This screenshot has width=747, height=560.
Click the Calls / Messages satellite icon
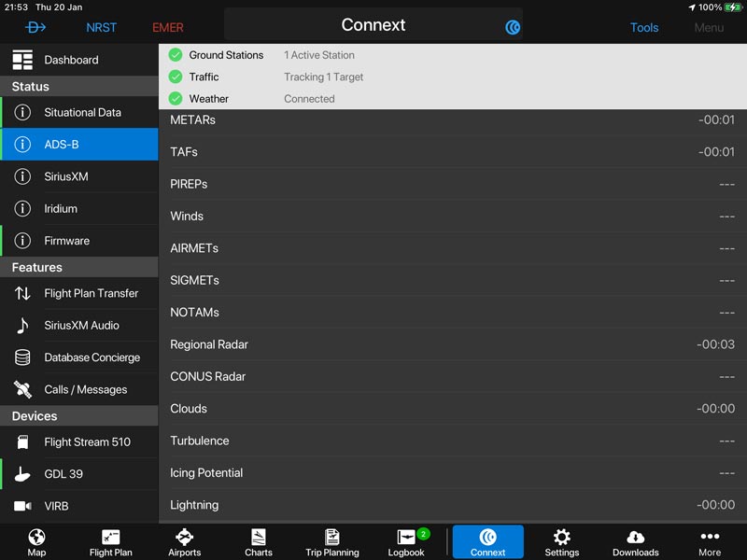coord(22,389)
